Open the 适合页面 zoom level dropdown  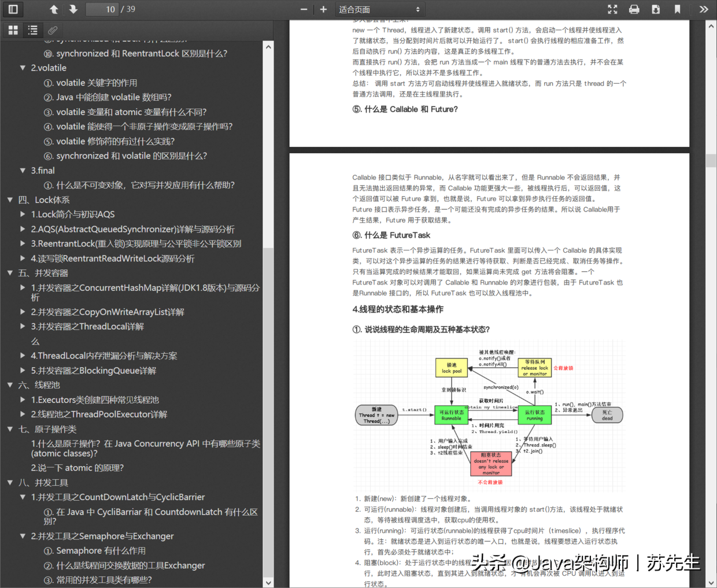coord(380,9)
